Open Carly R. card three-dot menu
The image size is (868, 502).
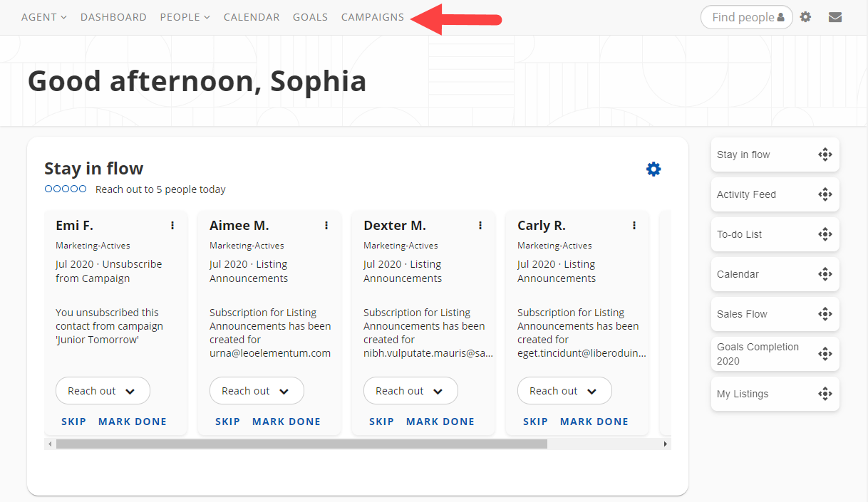(634, 226)
